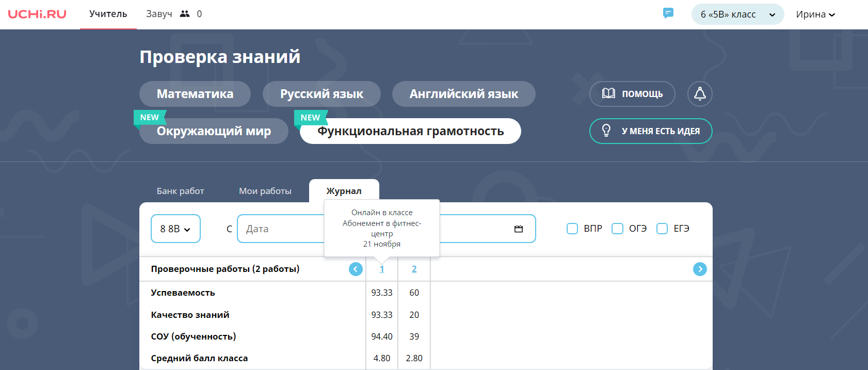Choose the Русский язык subject

[x=322, y=94]
